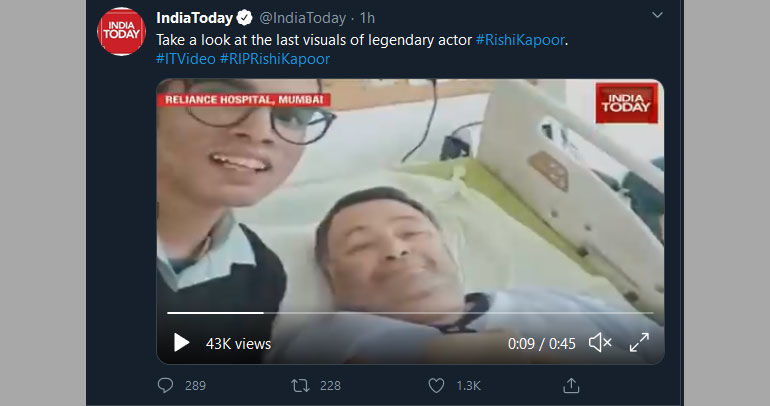Open the tweet options chevron menu
This screenshot has width=770, height=406.
point(657,16)
